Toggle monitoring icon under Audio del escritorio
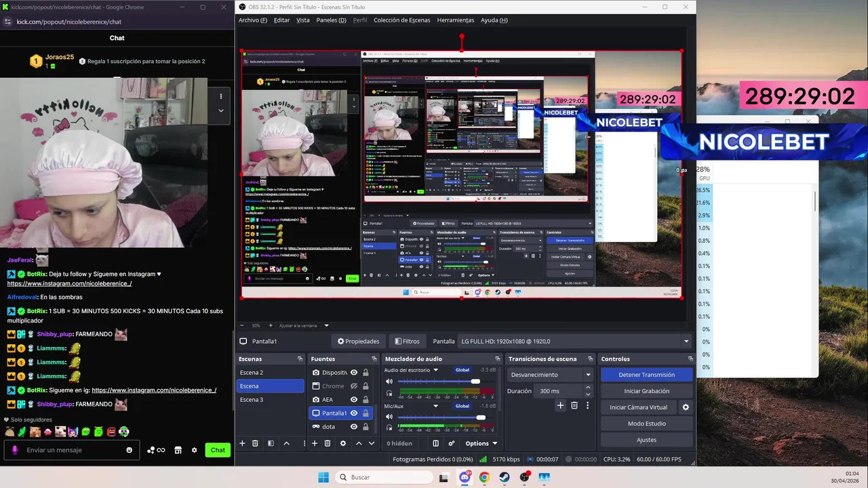This screenshot has height=488, width=868. tap(389, 392)
